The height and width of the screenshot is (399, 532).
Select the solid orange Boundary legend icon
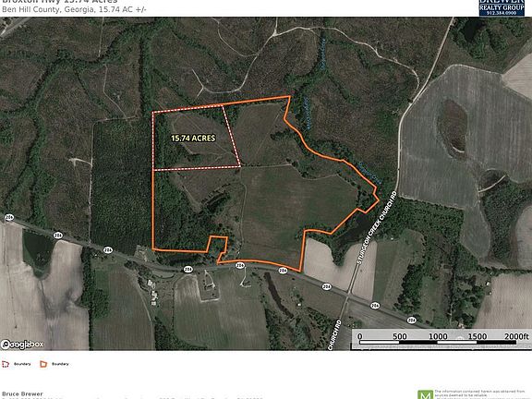click(43, 364)
